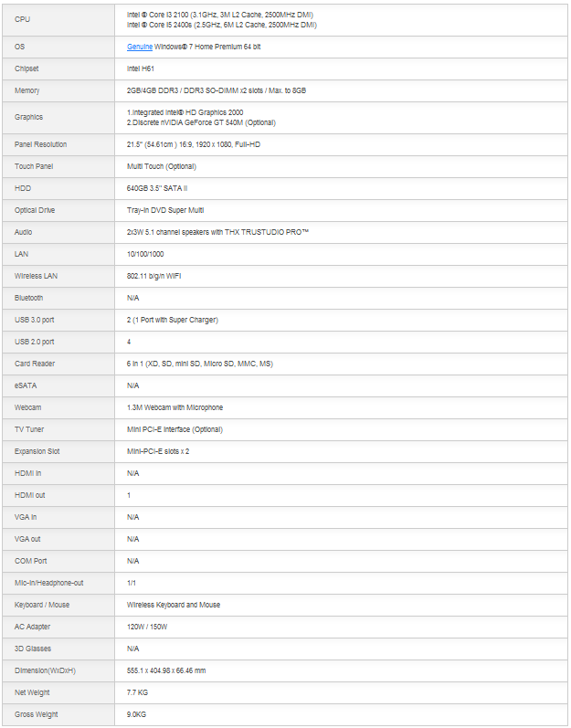The width and height of the screenshot is (571, 728).
Task: Click the USB 3.0 port value
Action: 173,320
